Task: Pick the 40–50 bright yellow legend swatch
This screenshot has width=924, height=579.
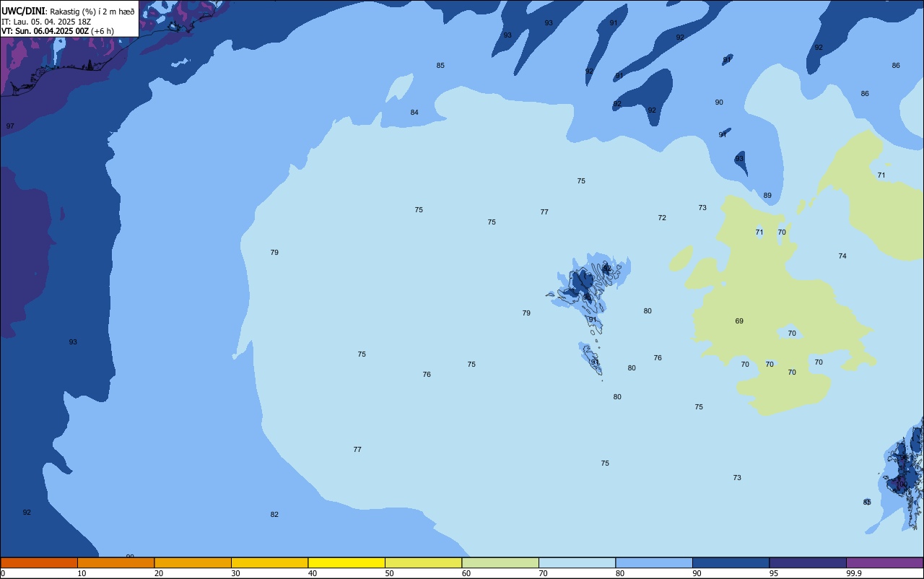Action: pyautogui.click(x=346, y=562)
